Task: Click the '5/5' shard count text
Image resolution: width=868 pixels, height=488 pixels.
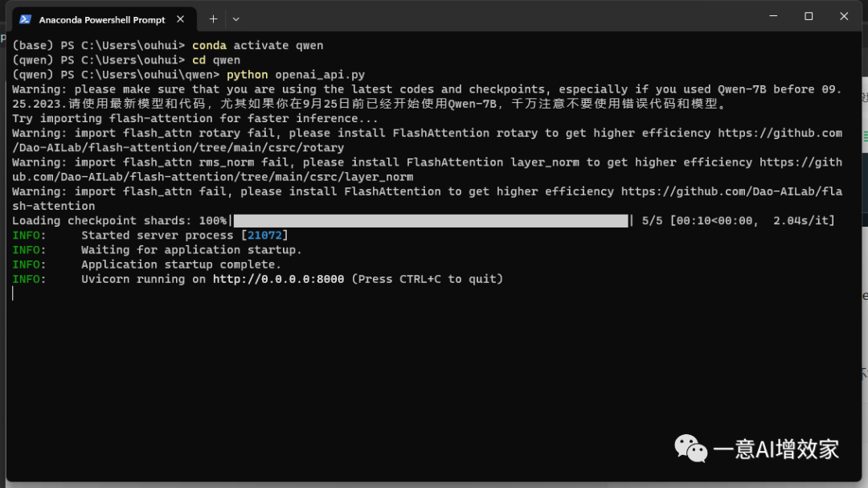Action: [x=652, y=221]
